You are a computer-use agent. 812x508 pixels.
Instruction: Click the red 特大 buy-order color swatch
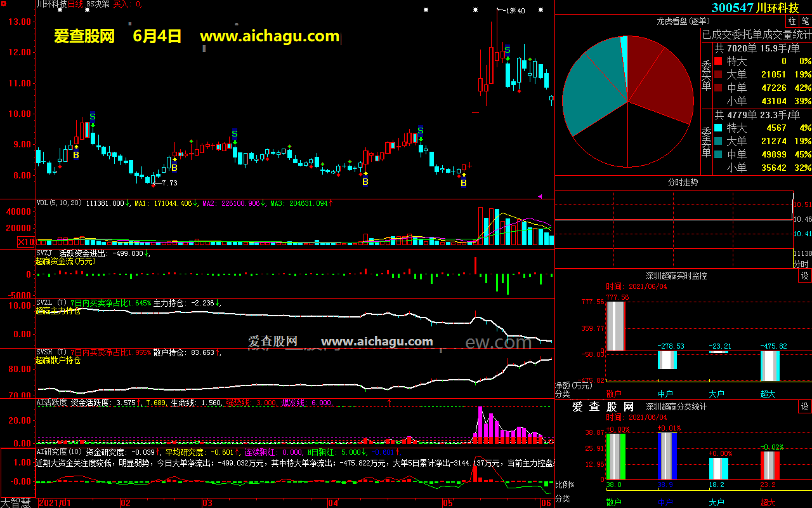pyautogui.click(x=718, y=61)
